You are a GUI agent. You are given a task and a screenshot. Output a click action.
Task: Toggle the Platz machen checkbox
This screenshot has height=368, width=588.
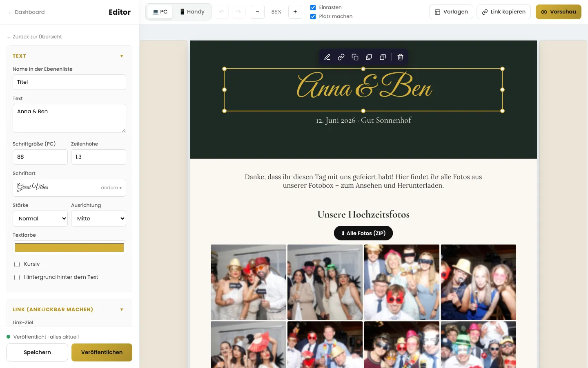pyautogui.click(x=313, y=16)
